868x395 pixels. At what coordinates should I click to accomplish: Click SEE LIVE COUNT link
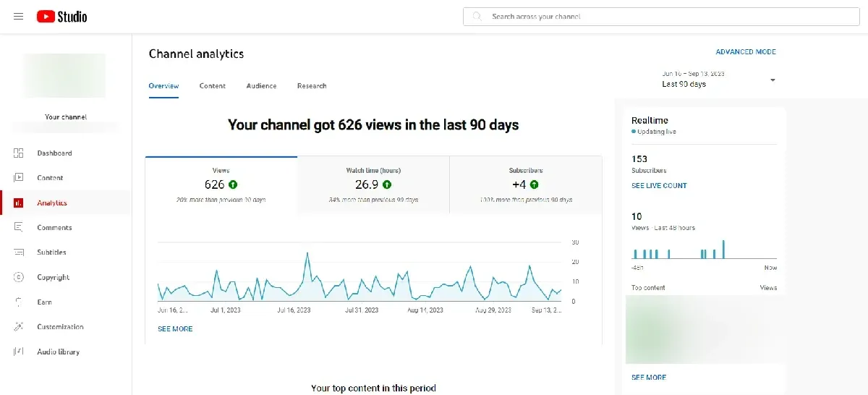click(659, 186)
